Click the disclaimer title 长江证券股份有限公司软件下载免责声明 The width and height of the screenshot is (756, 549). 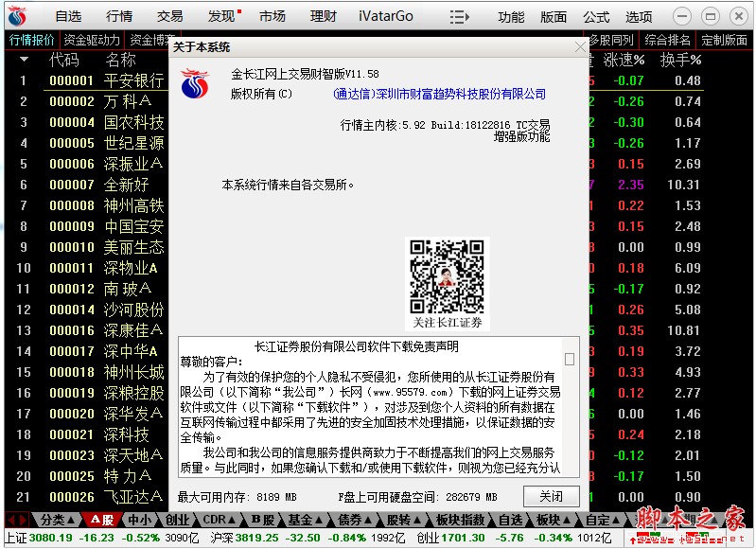[357, 346]
